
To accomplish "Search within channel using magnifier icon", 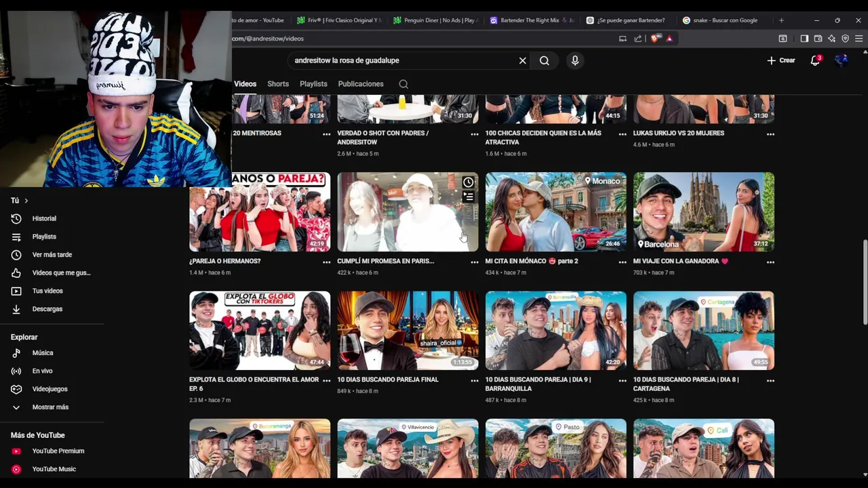I will click(x=403, y=84).
